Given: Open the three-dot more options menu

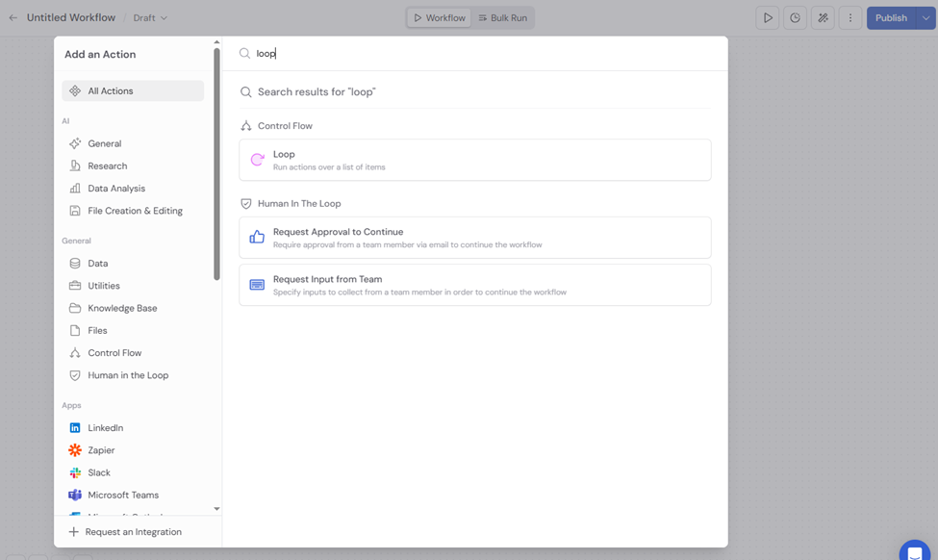Looking at the screenshot, I should pos(850,18).
